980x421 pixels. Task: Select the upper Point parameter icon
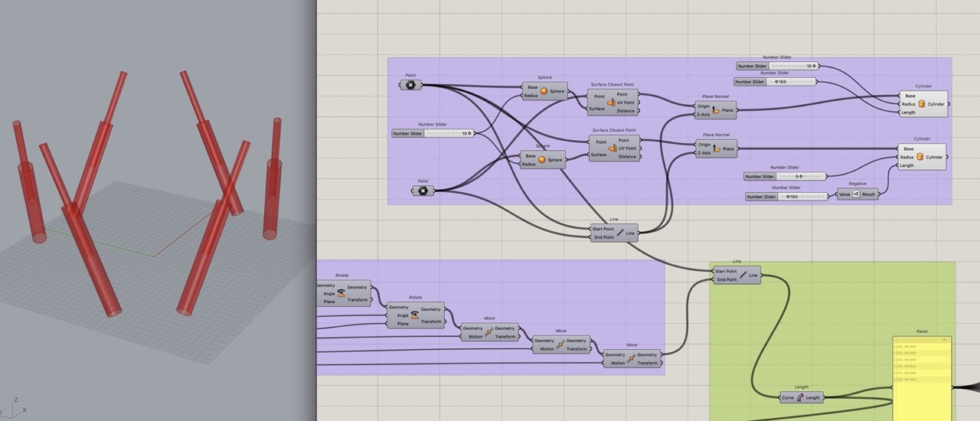click(x=410, y=85)
